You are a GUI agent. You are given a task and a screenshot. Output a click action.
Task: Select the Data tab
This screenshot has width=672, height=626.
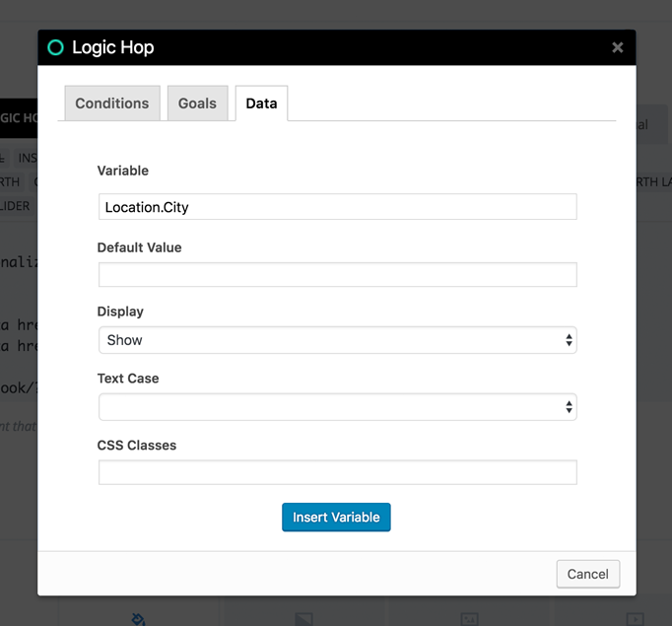point(261,104)
